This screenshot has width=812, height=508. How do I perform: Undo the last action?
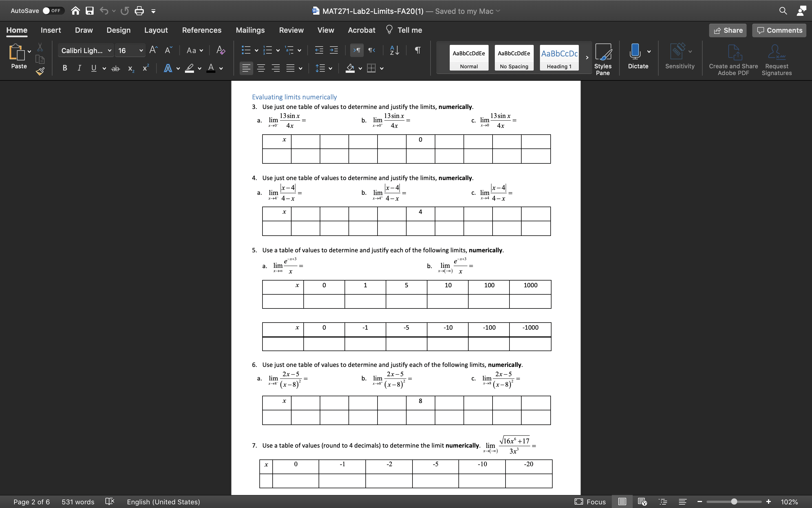tap(104, 11)
